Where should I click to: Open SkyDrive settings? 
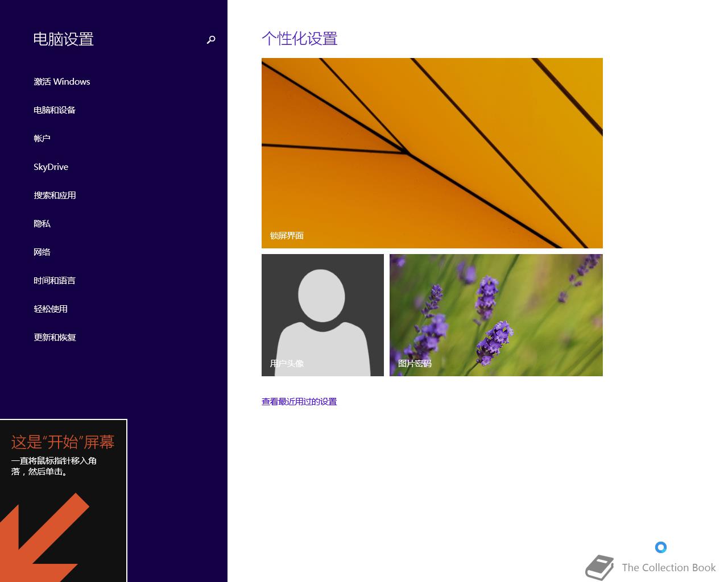[51, 167]
